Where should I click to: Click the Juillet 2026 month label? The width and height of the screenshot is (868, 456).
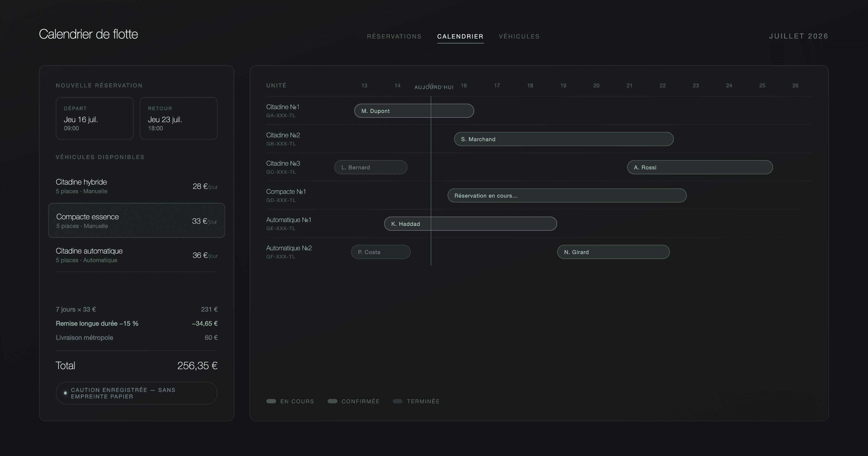799,36
